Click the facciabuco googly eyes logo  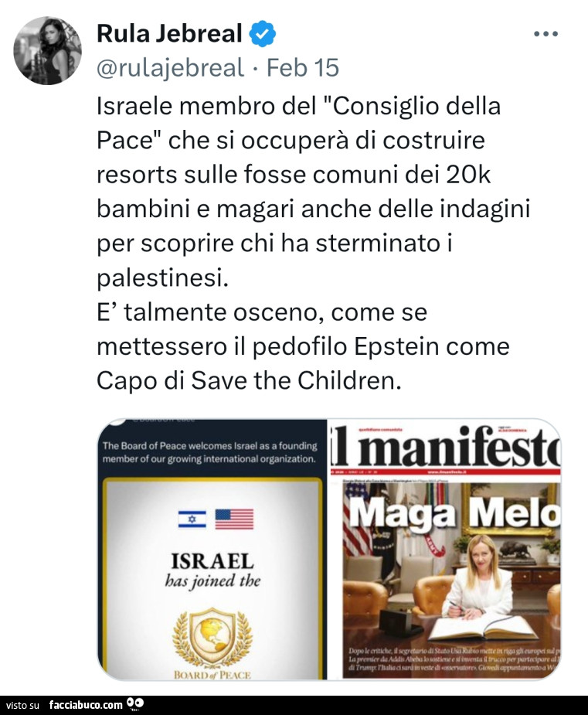135,704
